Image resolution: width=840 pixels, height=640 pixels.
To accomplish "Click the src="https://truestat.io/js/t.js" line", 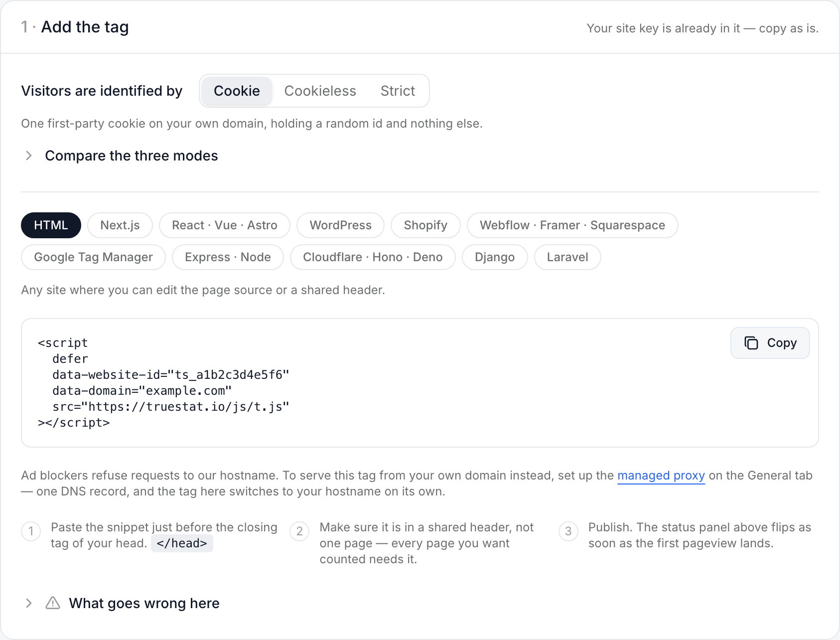I will click(x=171, y=407).
